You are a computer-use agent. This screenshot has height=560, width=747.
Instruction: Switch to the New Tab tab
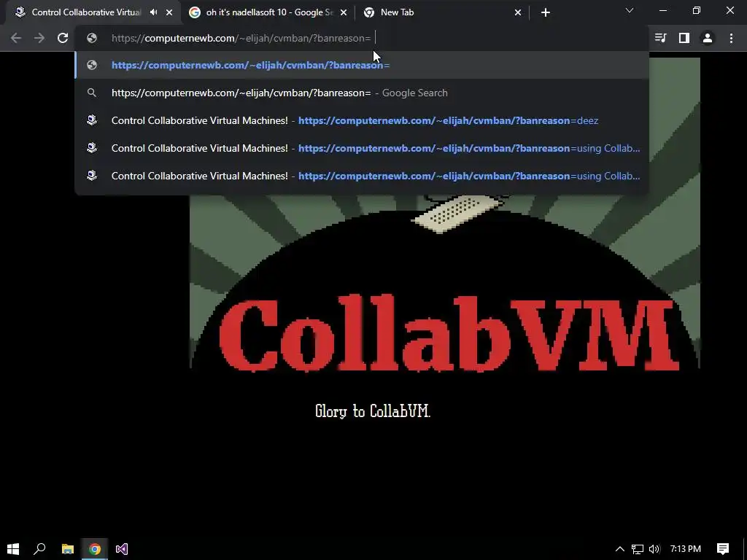(442, 12)
